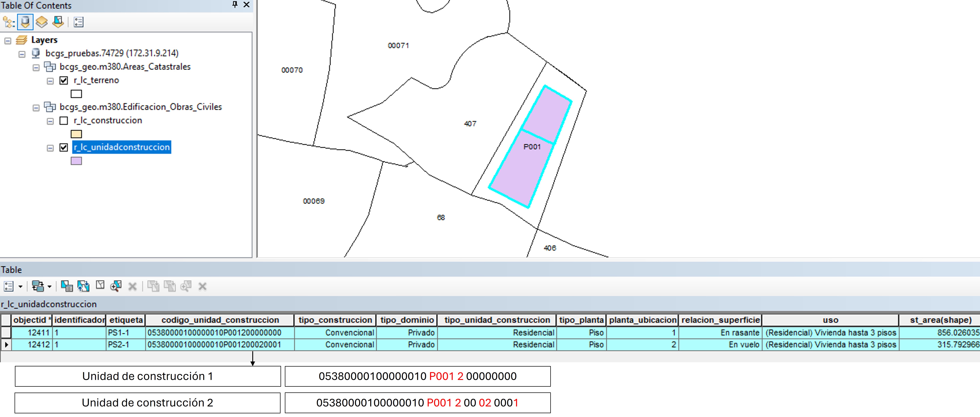The width and height of the screenshot is (980, 417).
Task: Click the etiqueta column header
Action: click(126, 320)
